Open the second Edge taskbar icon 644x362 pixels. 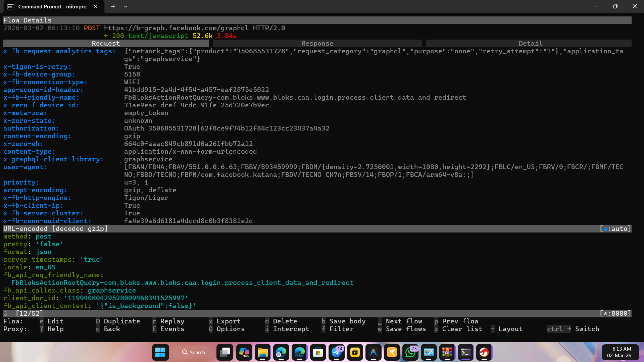[x=299, y=352]
